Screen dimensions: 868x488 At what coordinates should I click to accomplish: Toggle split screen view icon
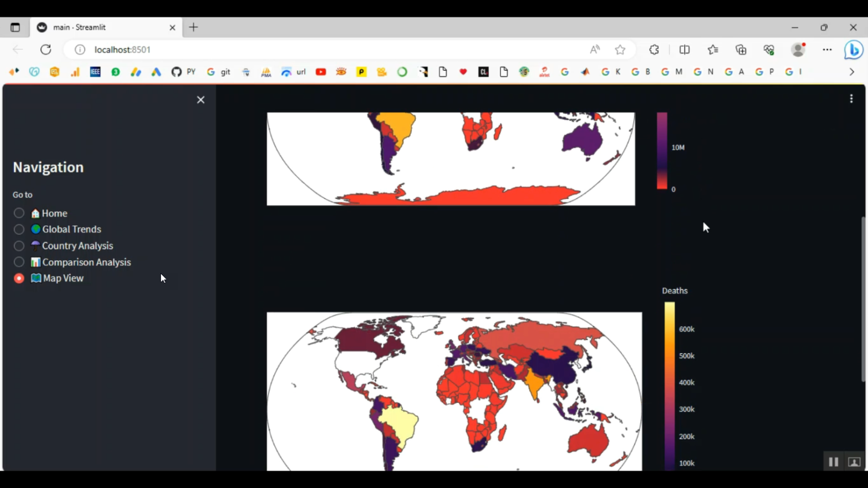pos(685,50)
